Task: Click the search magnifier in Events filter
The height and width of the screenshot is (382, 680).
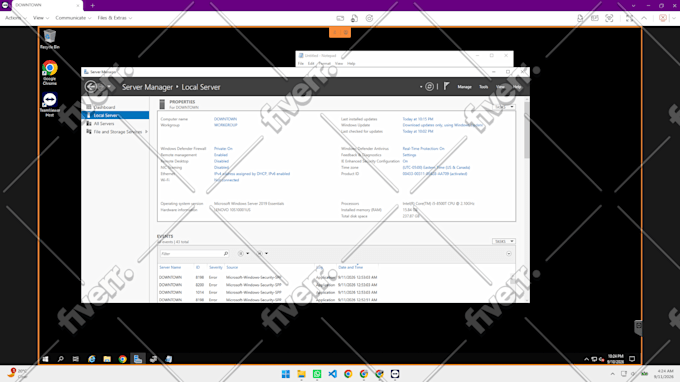Action: tap(226, 254)
